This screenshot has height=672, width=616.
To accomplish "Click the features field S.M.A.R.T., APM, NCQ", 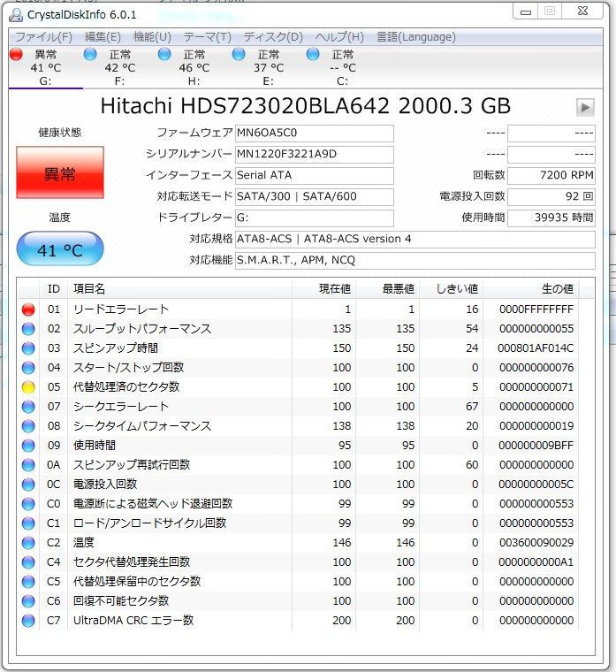I will [x=415, y=261].
